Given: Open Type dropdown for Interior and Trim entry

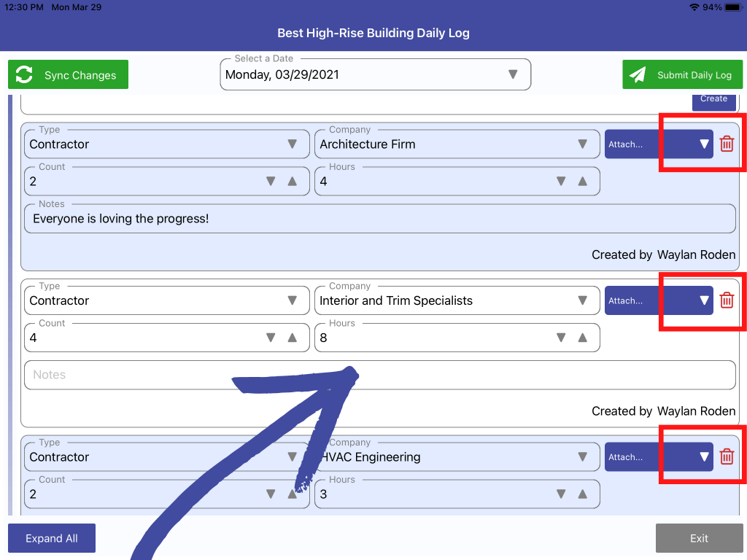Looking at the screenshot, I should 167,300.
